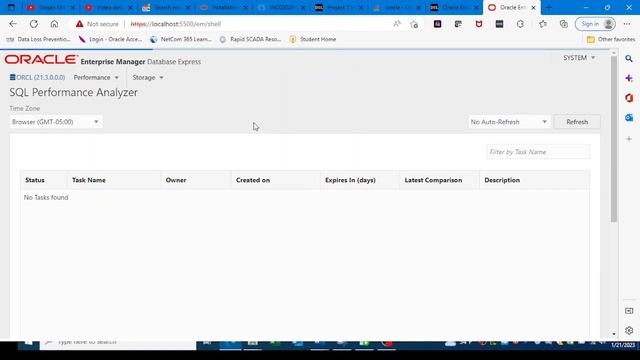Viewport: 640px width, 360px height.
Task: Click the Filter by Task Name field
Action: pos(538,152)
